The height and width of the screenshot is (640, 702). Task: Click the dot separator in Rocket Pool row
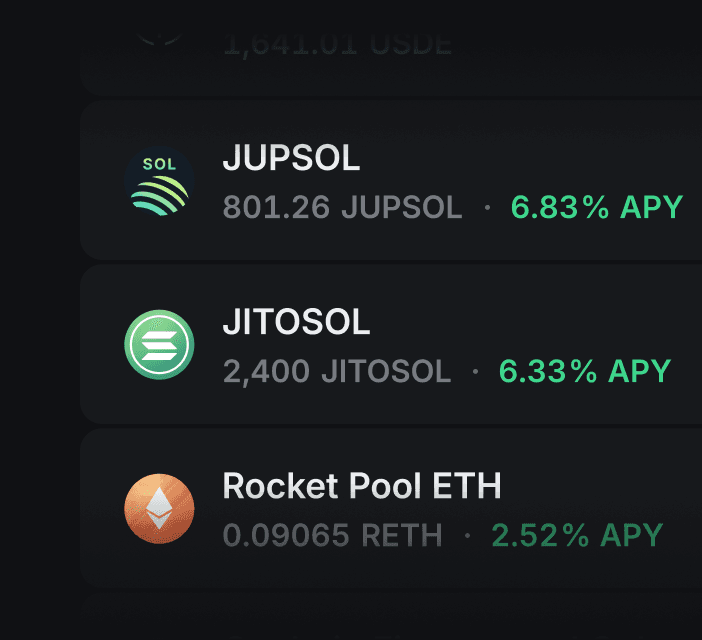tap(467, 535)
